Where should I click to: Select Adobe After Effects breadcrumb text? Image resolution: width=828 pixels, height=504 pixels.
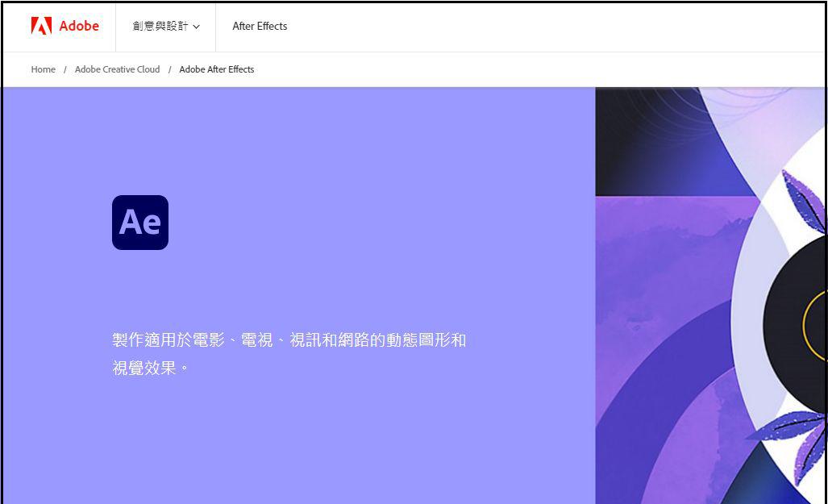217,69
